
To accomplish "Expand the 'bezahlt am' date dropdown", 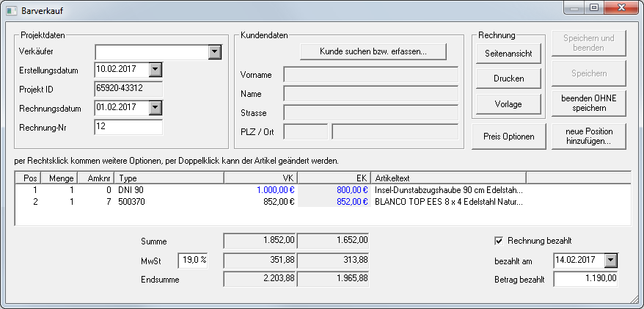I will tap(611, 261).
